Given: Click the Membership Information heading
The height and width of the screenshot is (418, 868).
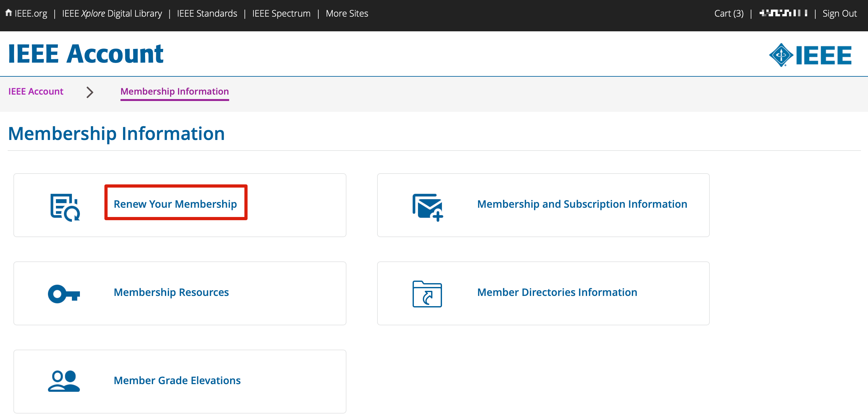Looking at the screenshot, I should pos(116,133).
